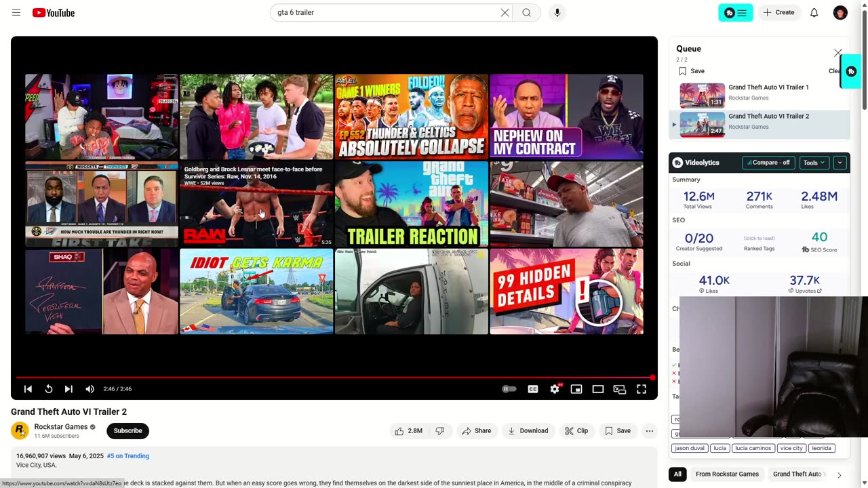
Task: Open the TubeBuddy teal menu button
Action: [x=736, y=13]
